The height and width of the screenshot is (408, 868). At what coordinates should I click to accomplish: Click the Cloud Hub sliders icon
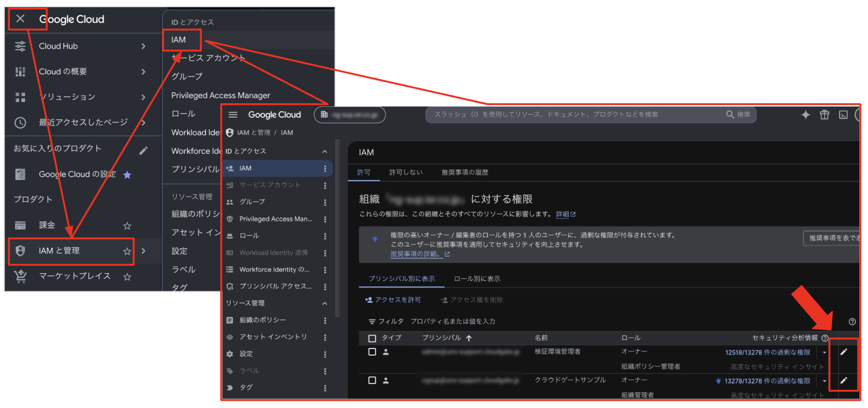coord(20,46)
